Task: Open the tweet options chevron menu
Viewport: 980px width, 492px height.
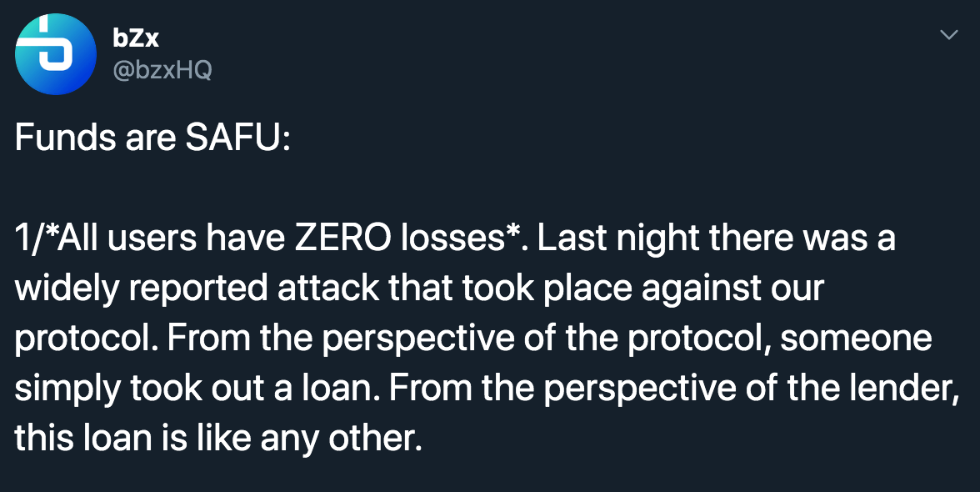Action: coord(948,35)
